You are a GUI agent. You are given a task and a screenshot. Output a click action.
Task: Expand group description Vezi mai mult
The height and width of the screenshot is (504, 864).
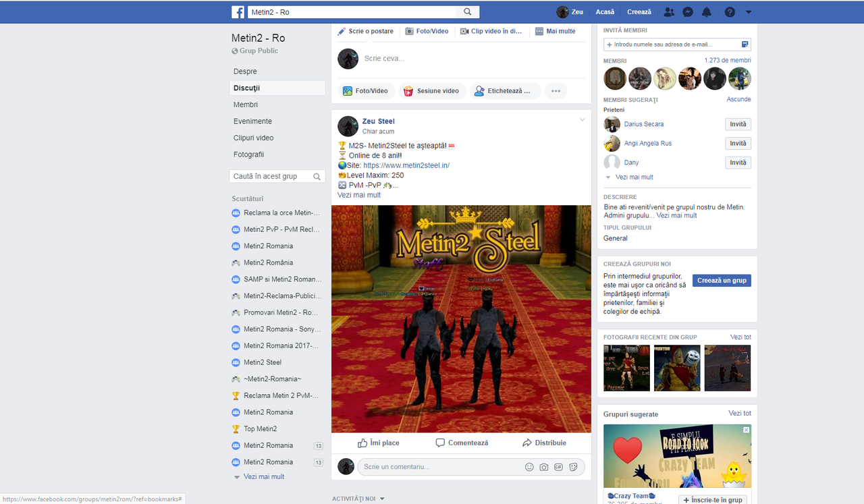click(x=677, y=215)
